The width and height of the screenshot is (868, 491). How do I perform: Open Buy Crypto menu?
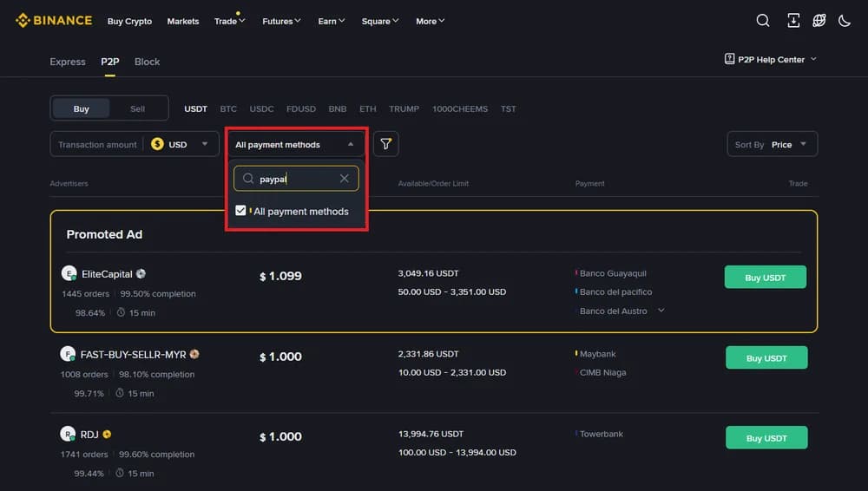coord(129,21)
